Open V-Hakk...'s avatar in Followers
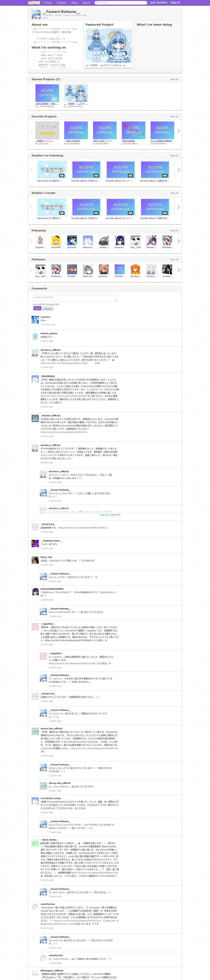The image size is (210, 980). (72, 269)
